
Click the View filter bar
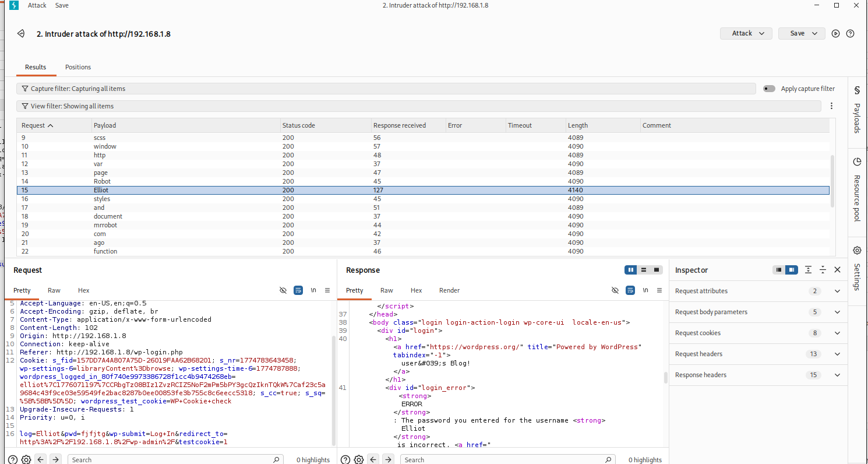point(419,106)
